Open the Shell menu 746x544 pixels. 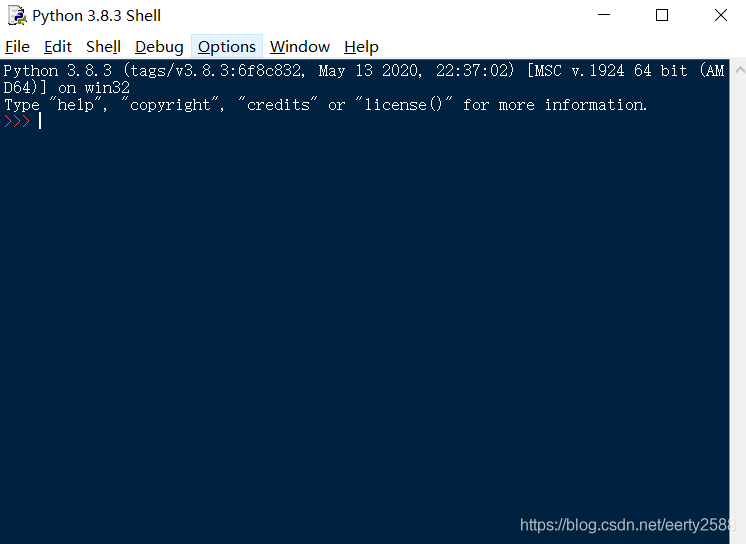(x=103, y=47)
